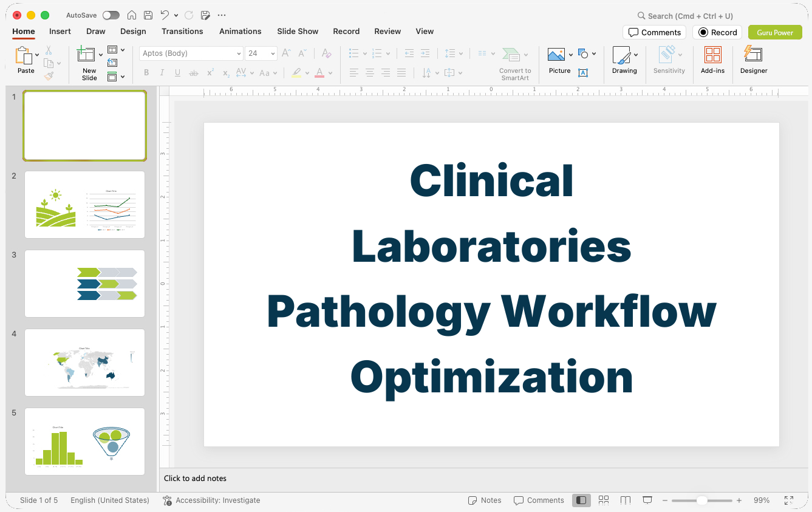Screen dimensions: 812x512
Task: Click the Text Box icon under Shapes
Action: coord(583,73)
